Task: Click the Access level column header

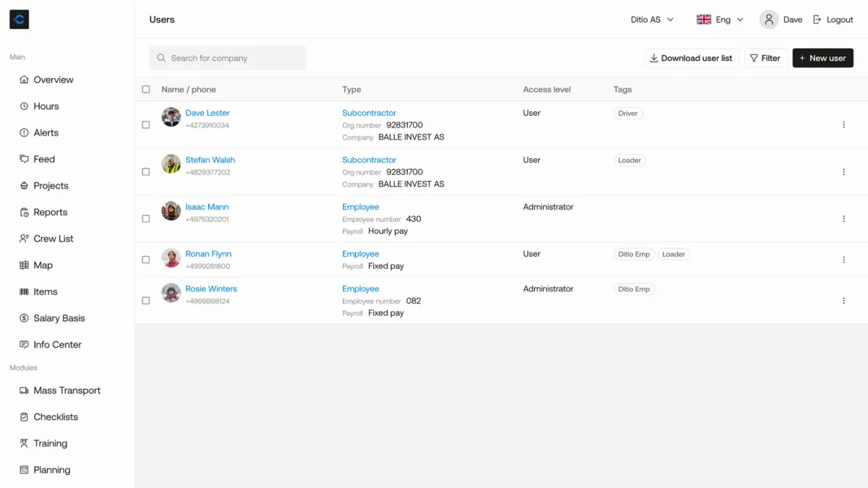Action: [547, 90]
